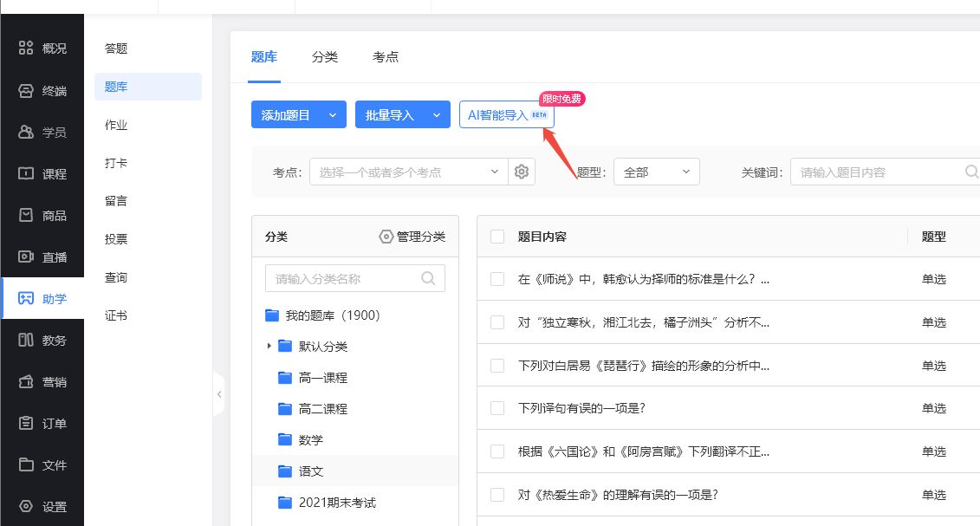Check the 《六国论》 question row checkbox
Screen dimensions: 980x526
[x=497, y=451]
